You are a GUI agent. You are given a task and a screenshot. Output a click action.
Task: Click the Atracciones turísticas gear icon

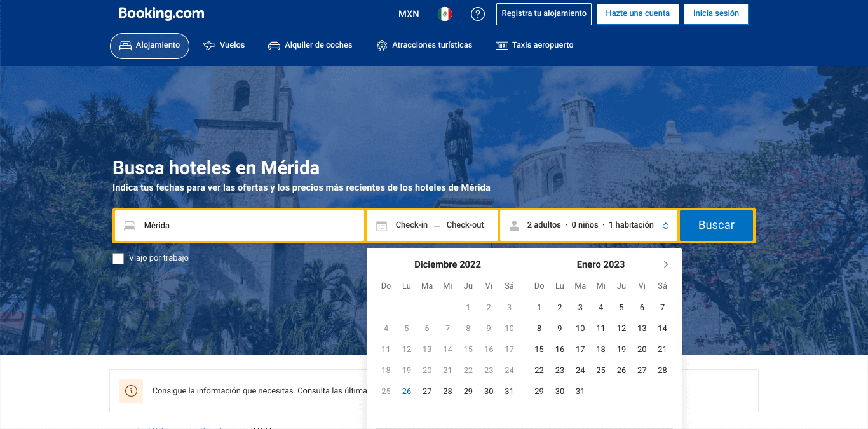(381, 45)
